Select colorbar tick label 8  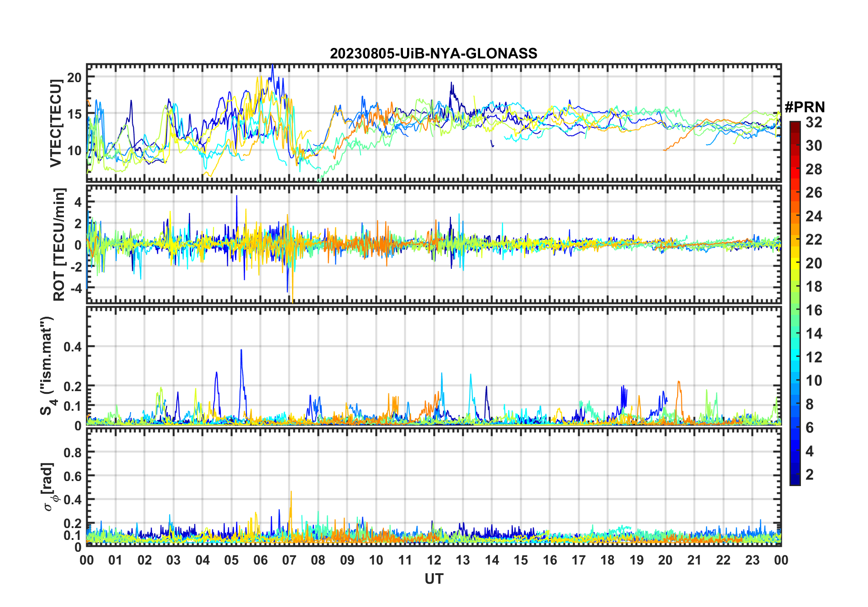pyautogui.click(x=810, y=404)
